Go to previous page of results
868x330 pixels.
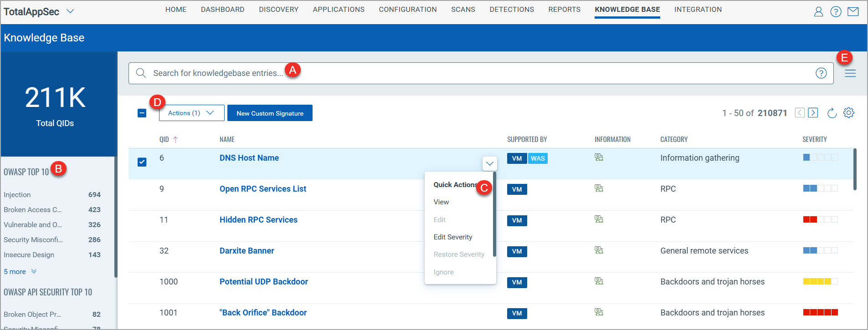800,113
